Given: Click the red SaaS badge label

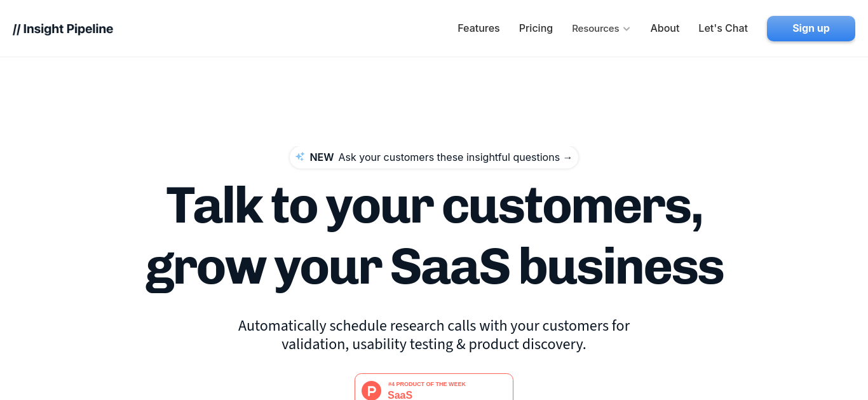Looking at the screenshot, I should tap(400, 395).
